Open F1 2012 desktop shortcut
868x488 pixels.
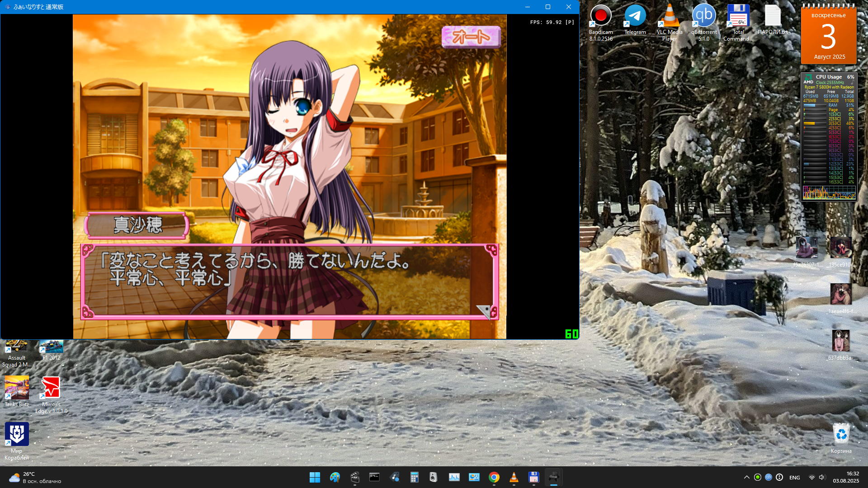(51, 350)
